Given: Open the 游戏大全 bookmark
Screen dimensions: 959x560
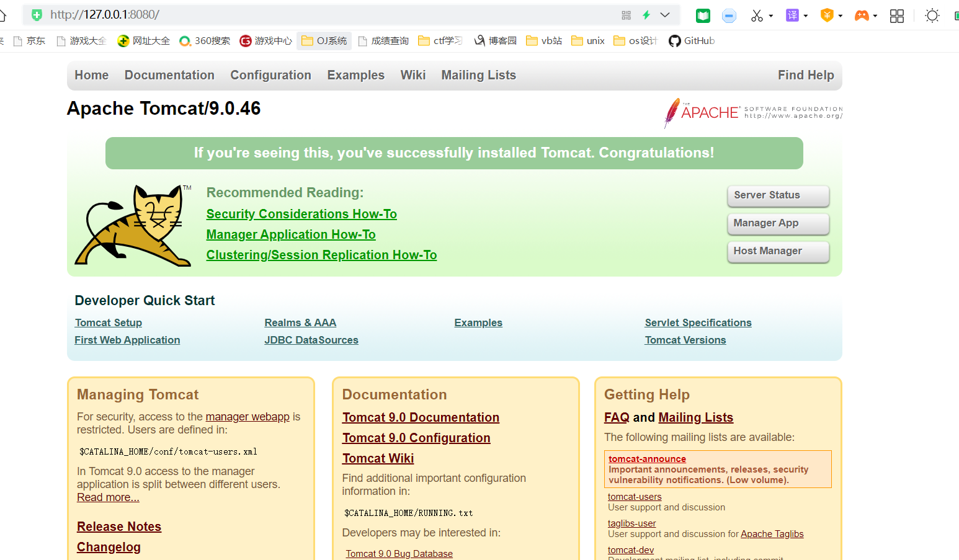Looking at the screenshot, I should pyautogui.click(x=81, y=41).
